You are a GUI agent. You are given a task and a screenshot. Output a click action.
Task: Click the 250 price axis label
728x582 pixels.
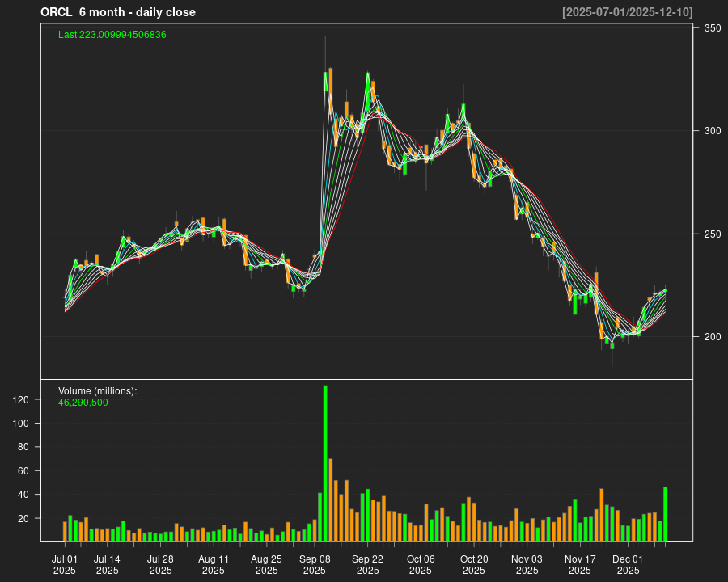(x=712, y=234)
